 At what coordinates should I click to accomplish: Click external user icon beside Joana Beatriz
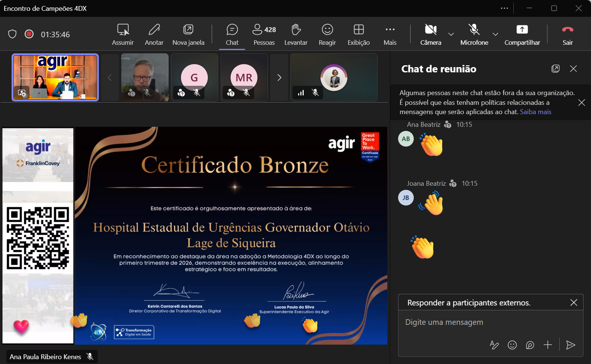coord(453,183)
